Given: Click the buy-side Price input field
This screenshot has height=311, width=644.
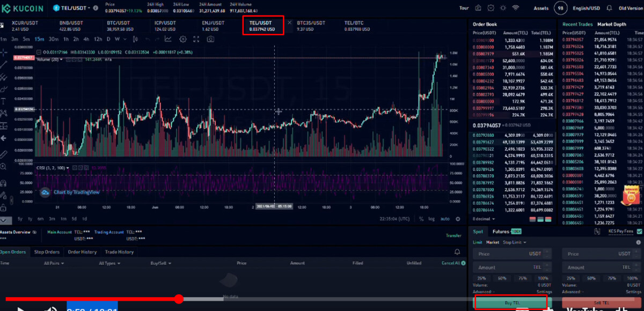Looking at the screenshot, I should tap(512, 254).
